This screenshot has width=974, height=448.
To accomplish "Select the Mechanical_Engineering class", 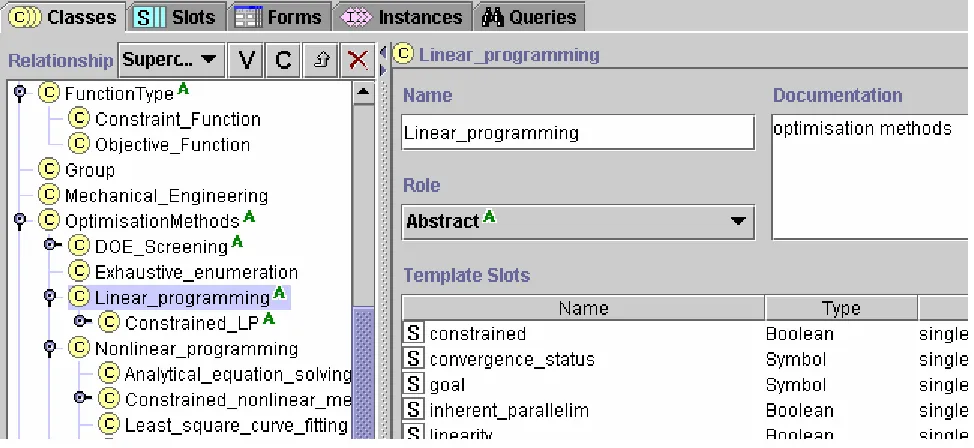I will pos(166,196).
